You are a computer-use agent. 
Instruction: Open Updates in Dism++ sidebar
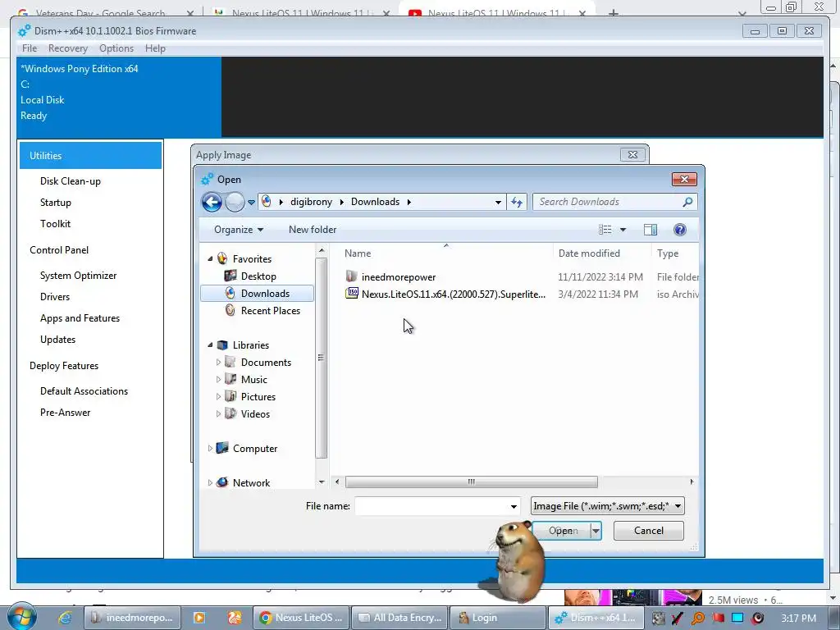[58, 340]
